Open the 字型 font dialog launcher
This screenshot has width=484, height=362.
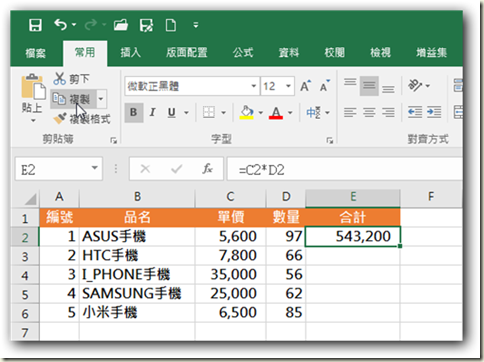(x=330, y=141)
